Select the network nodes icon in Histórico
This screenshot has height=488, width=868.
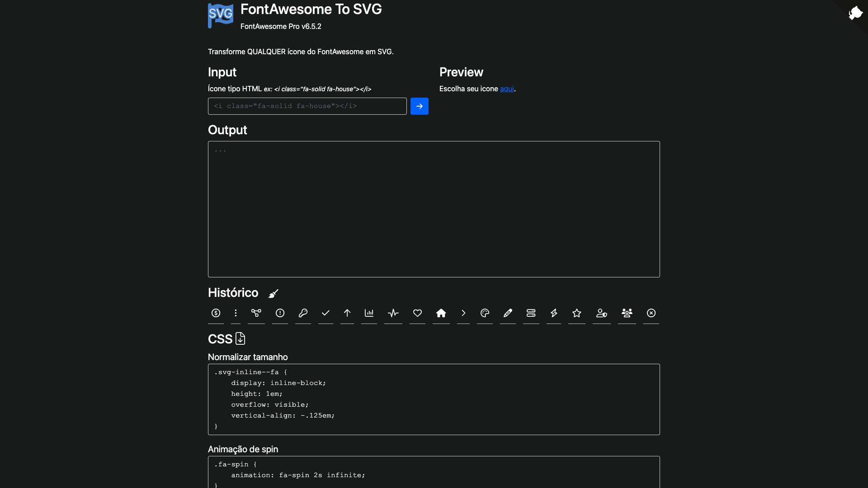point(256,313)
